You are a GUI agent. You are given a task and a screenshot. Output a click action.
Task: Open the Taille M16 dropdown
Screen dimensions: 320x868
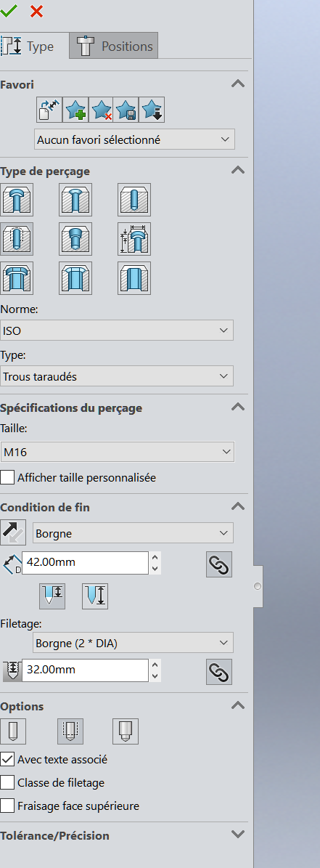[x=117, y=453]
